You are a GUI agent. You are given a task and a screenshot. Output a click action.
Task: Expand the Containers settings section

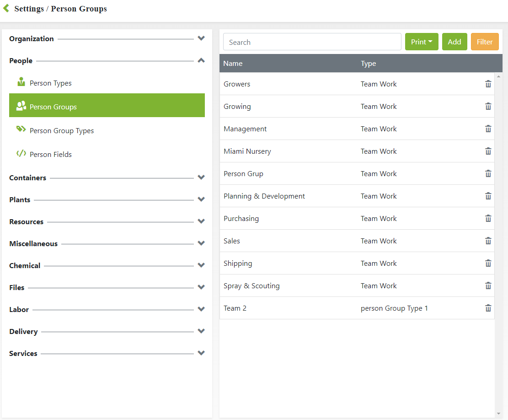201,178
